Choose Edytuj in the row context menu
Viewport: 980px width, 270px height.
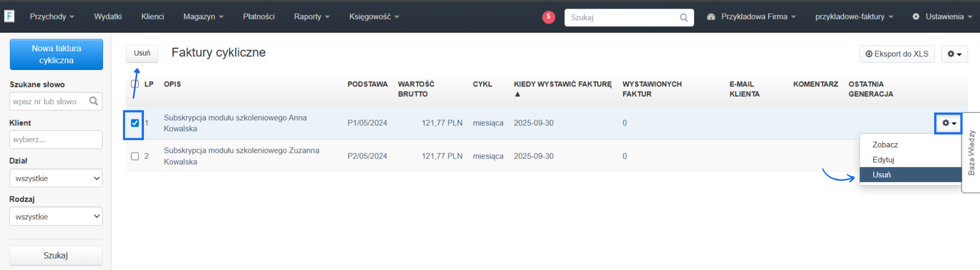click(x=883, y=160)
